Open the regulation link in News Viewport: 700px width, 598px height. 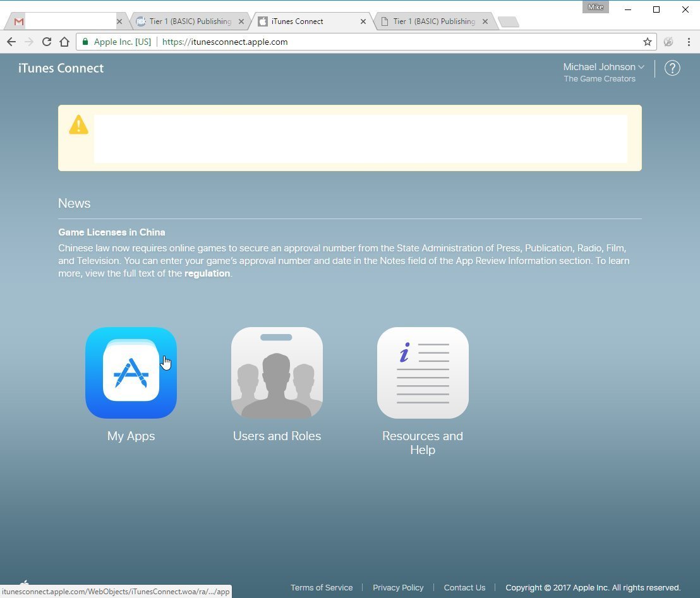207,273
